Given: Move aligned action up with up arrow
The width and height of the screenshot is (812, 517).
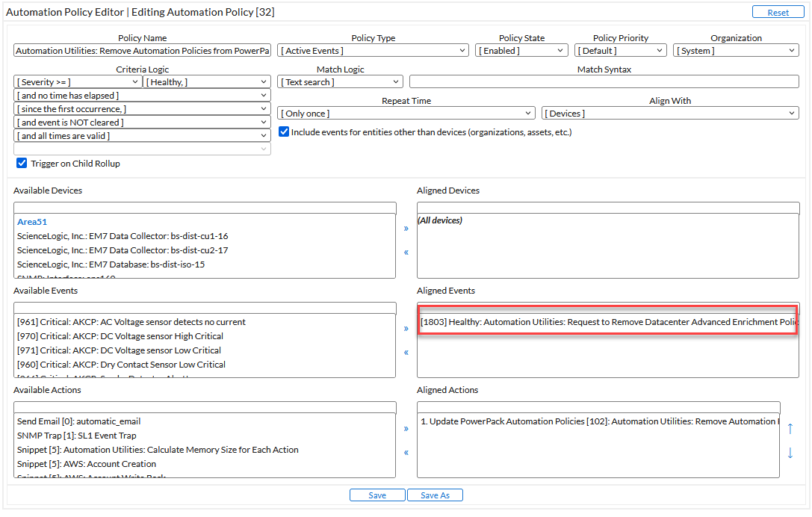Looking at the screenshot, I should (x=790, y=429).
